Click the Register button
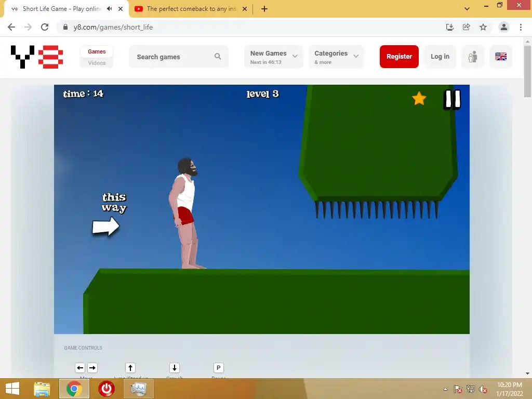 (x=399, y=57)
